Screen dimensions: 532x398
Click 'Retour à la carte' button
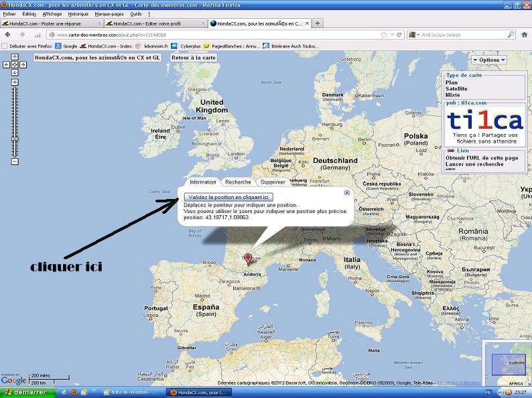(x=194, y=58)
